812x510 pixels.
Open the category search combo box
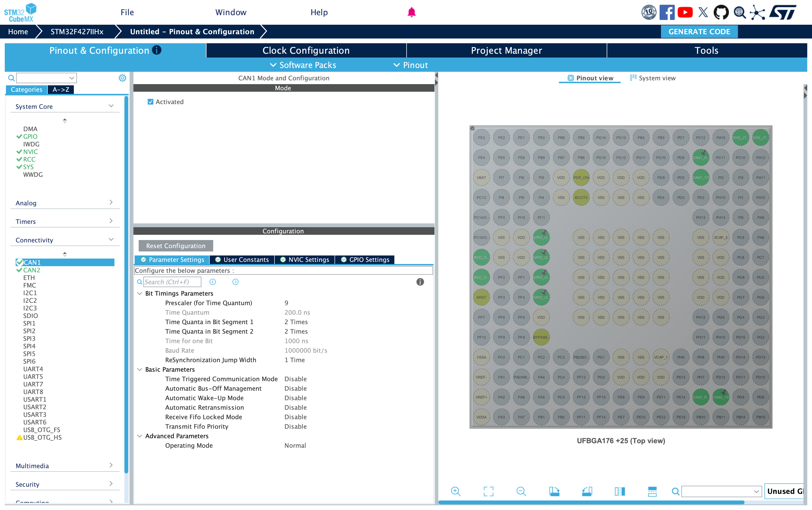(47, 78)
